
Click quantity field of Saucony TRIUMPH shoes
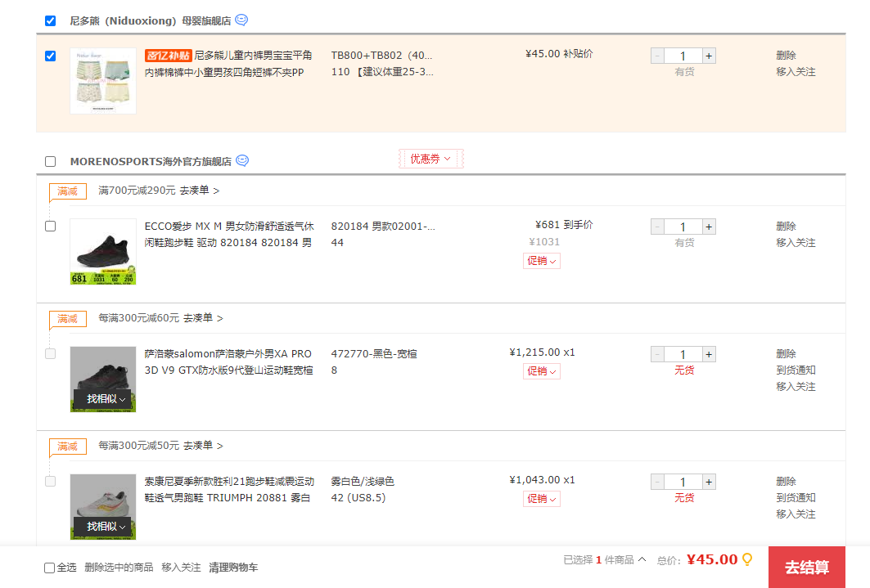tap(683, 482)
